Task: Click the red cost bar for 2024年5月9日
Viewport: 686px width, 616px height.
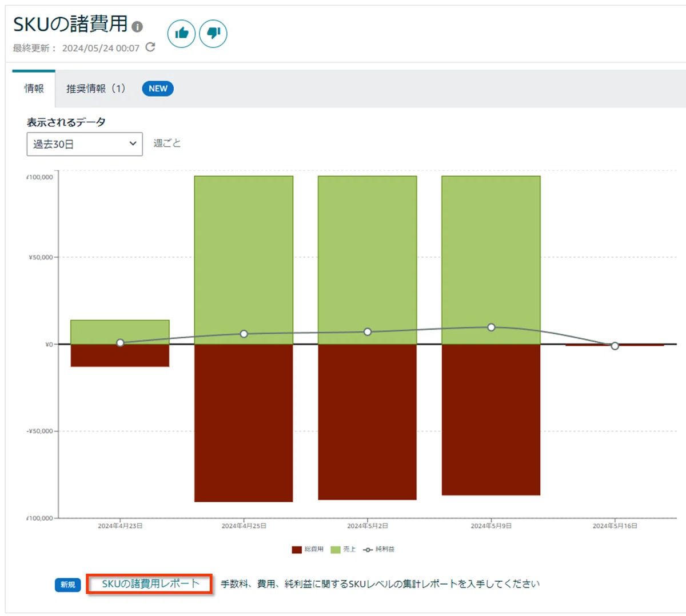Action: click(491, 419)
